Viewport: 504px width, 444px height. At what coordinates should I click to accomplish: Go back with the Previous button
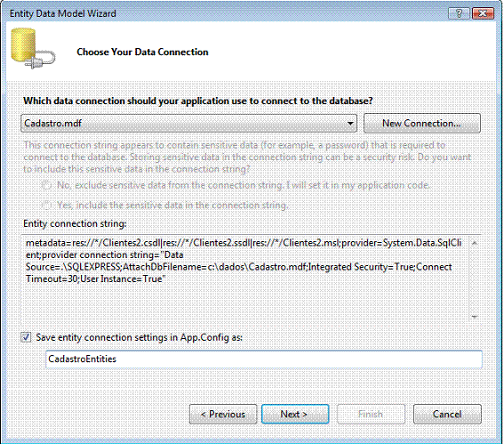[x=223, y=414]
